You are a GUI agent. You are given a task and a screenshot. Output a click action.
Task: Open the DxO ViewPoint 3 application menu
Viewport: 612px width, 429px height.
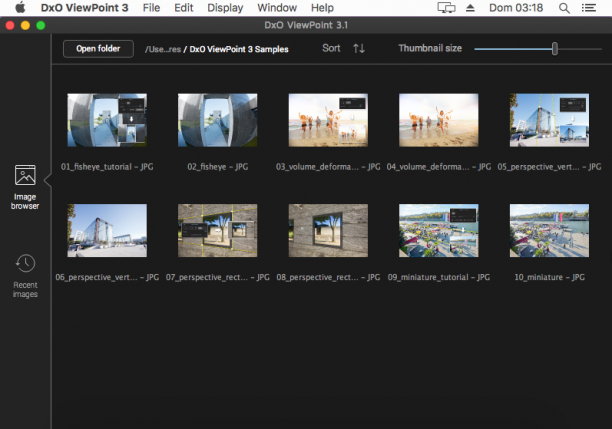[84, 8]
